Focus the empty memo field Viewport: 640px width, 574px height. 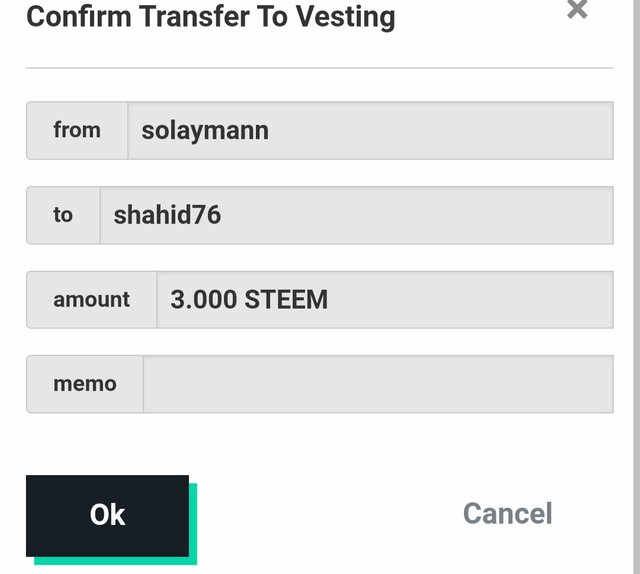[x=378, y=384]
